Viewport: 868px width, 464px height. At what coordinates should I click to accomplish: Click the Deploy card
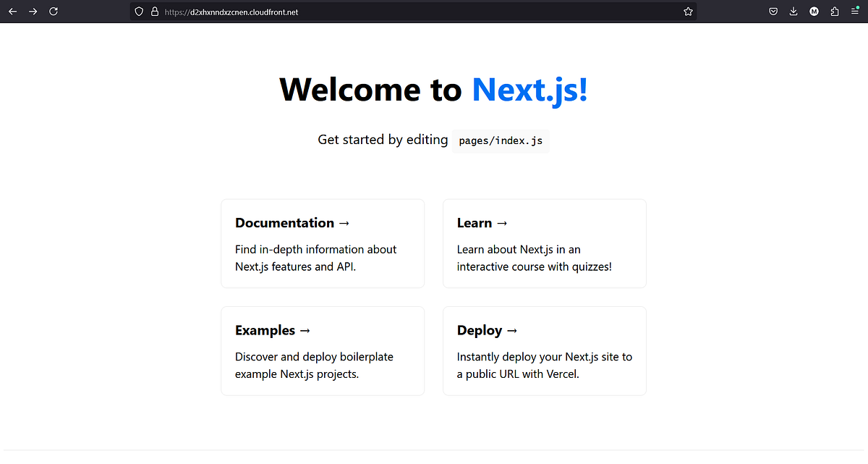544,350
